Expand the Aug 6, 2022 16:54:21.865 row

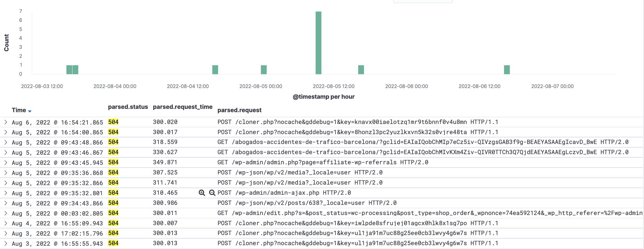pyautogui.click(x=6, y=122)
